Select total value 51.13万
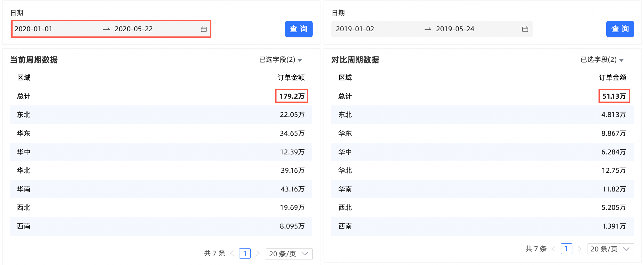Viewport: 644px width, 265px height. pyautogui.click(x=614, y=96)
